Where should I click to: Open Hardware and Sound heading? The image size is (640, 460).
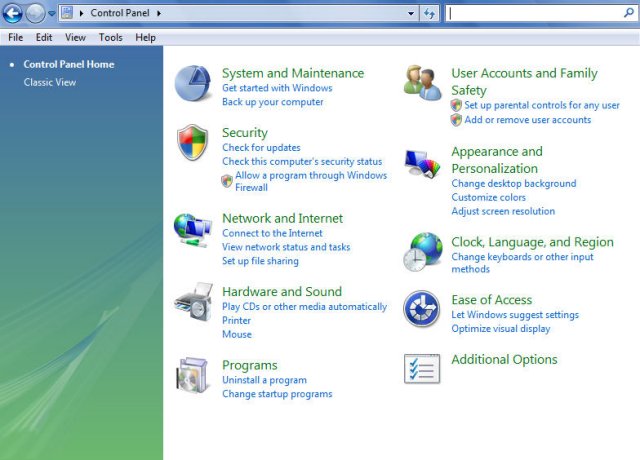point(282,292)
